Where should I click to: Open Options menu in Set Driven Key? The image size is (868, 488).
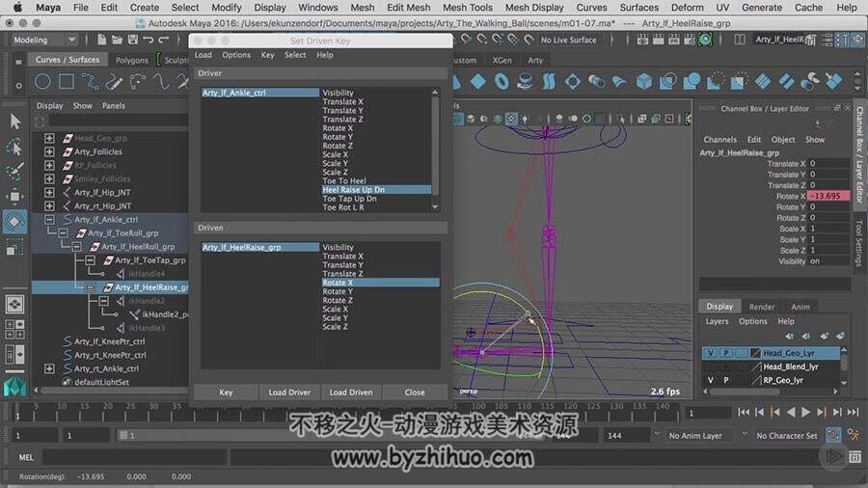click(x=236, y=55)
